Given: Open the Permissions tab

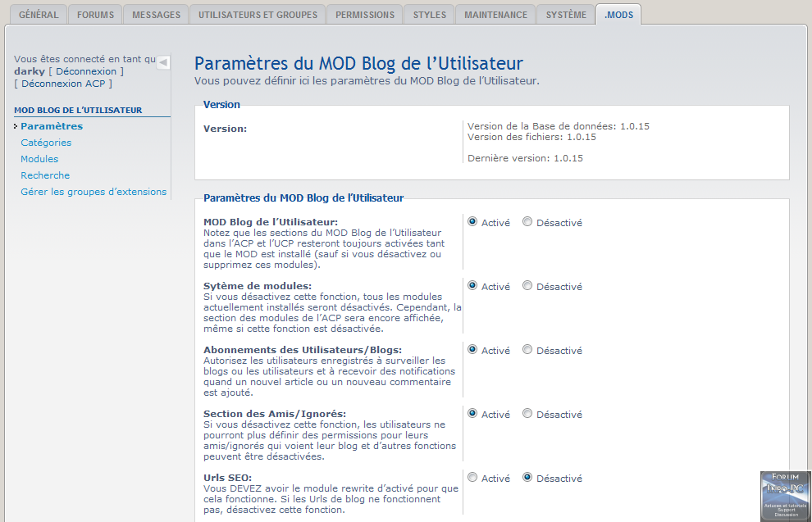Looking at the screenshot, I should [364, 15].
